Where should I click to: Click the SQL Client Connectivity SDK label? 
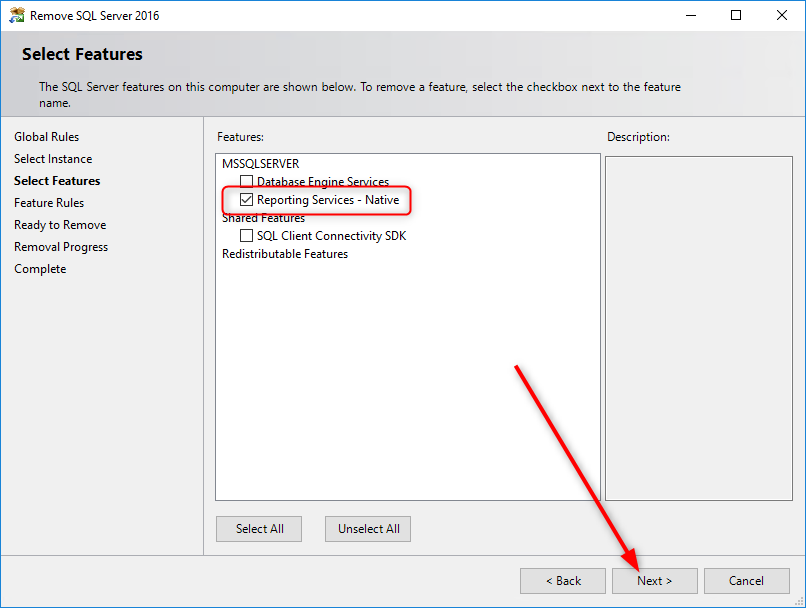pyautogui.click(x=332, y=235)
